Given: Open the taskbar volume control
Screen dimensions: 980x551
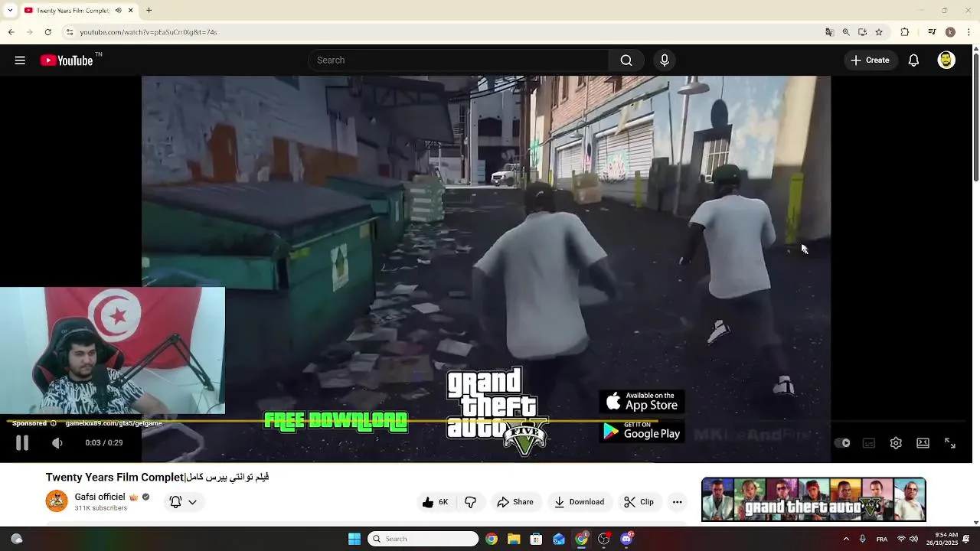Looking at the screenshot, I should click(913, 539).
